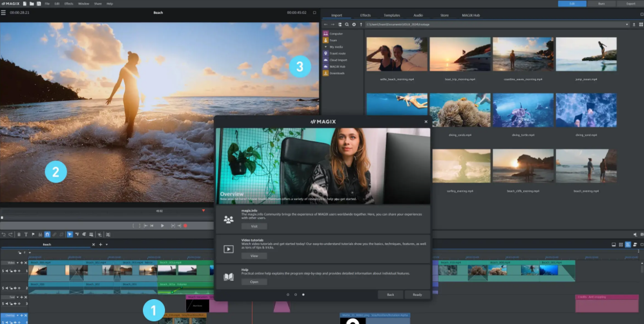Open the dropdown arrow beside the Beach tab
The height and width of the screenshot is (324, 644).
coord(107,244)
